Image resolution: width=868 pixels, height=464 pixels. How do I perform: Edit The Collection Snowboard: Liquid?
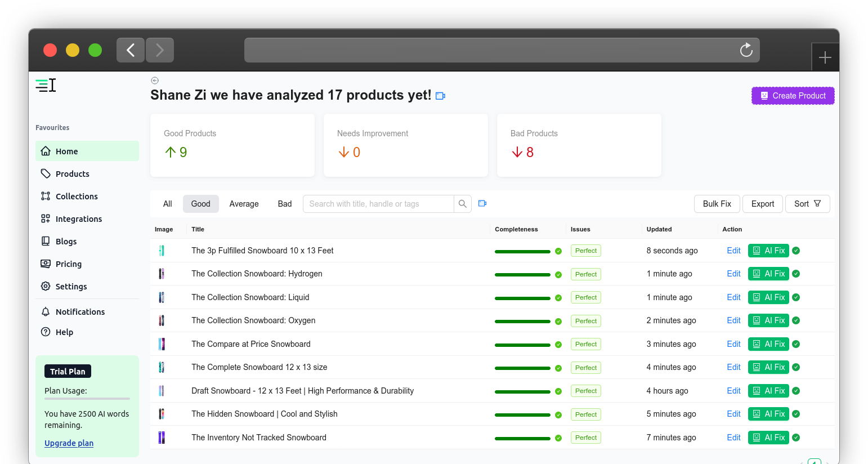pyautogui.click(x=733, y=297)
